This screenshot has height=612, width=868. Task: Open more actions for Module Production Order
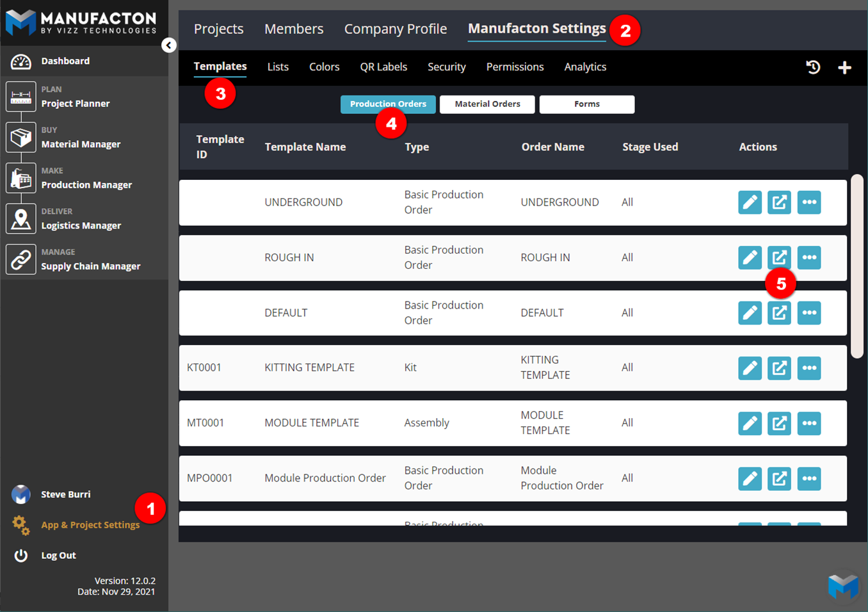[x=809, y=478]
